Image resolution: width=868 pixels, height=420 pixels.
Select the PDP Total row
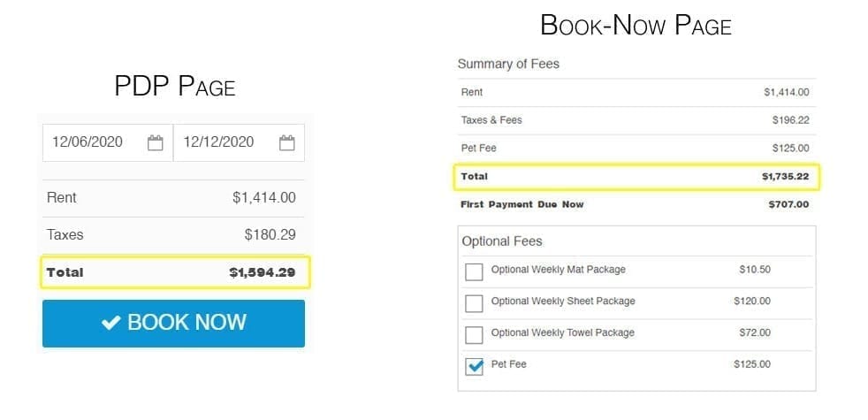175,272
